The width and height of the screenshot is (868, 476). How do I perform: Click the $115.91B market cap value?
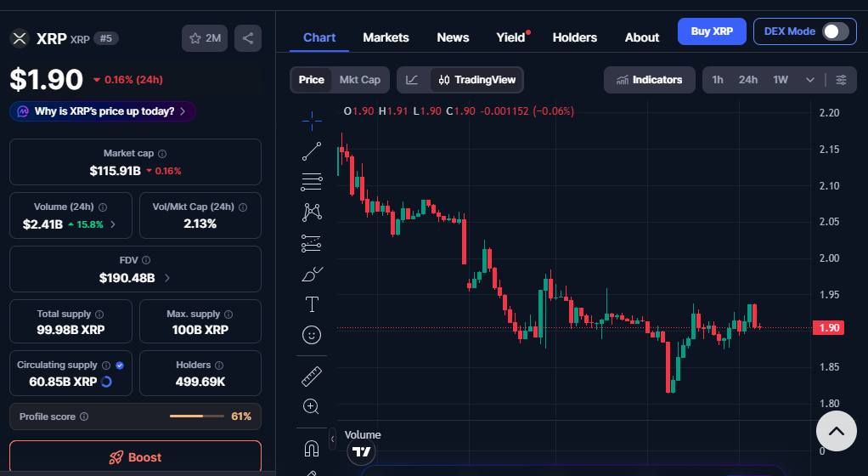116,171
